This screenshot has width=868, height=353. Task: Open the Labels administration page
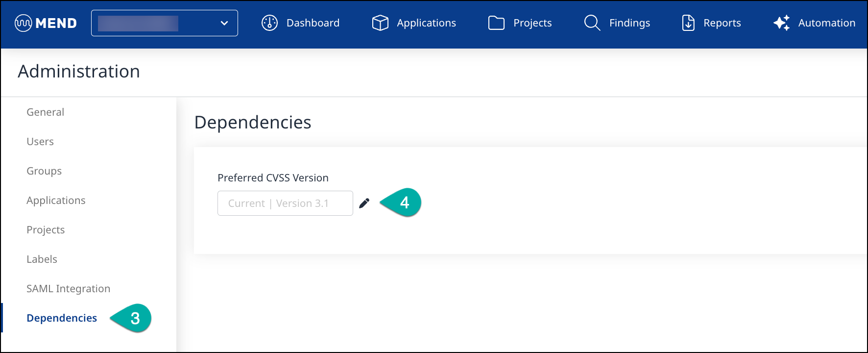tap(42, 259)
